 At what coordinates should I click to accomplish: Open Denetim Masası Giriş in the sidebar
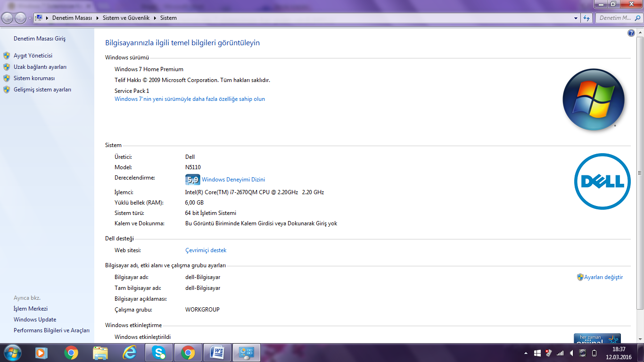point(40,39)
